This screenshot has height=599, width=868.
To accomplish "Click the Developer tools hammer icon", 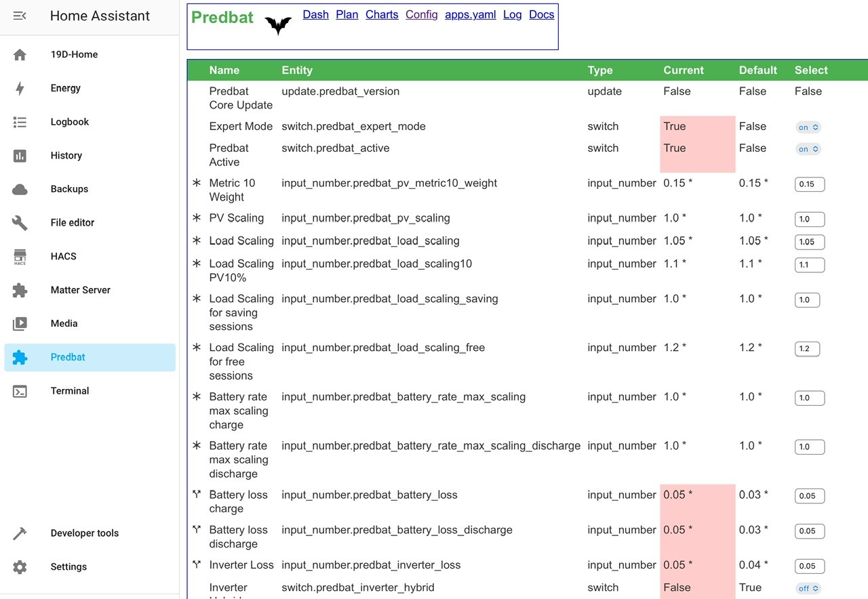I will [x=20, y=533].
